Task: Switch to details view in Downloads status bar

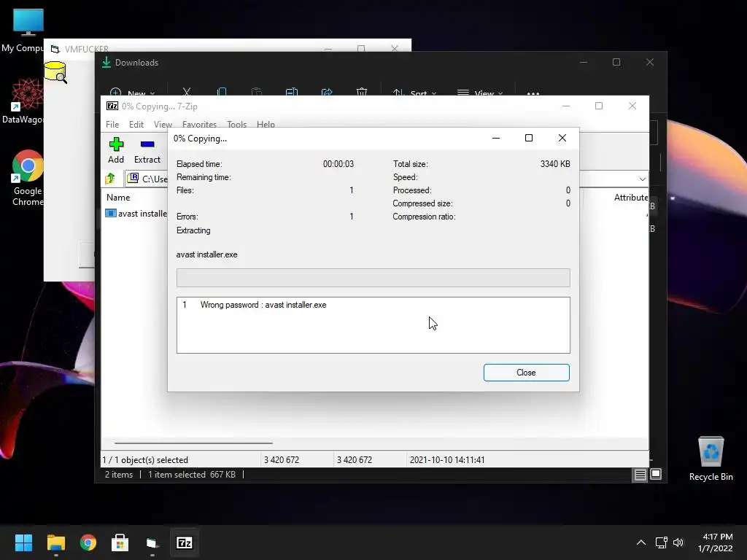Action: tap(640, 474)
